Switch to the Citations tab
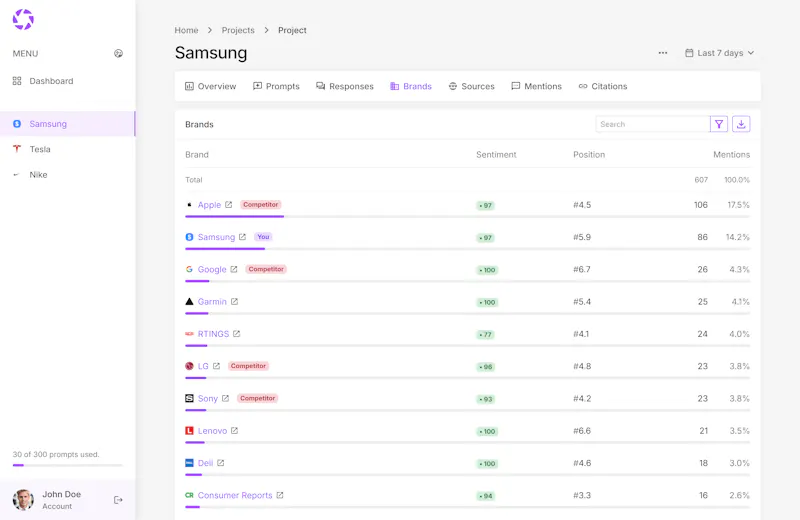This screenshot has height=520, width=800. [x=603, y=86]
